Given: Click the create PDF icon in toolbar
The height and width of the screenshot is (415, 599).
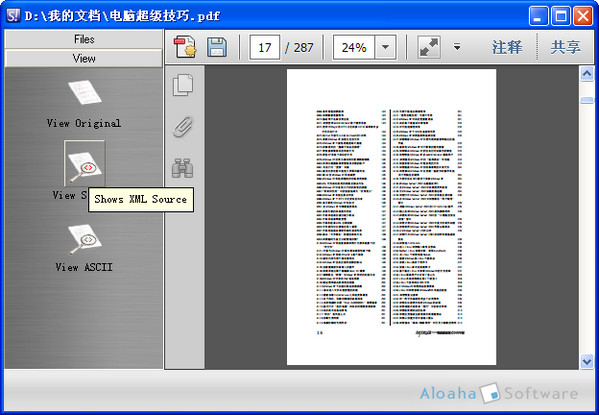Looking at the screenshot, I should pos(185,47).
